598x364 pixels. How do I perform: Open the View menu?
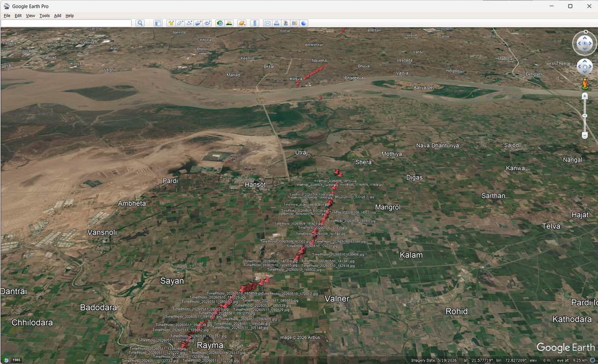(x=30, y=16)
